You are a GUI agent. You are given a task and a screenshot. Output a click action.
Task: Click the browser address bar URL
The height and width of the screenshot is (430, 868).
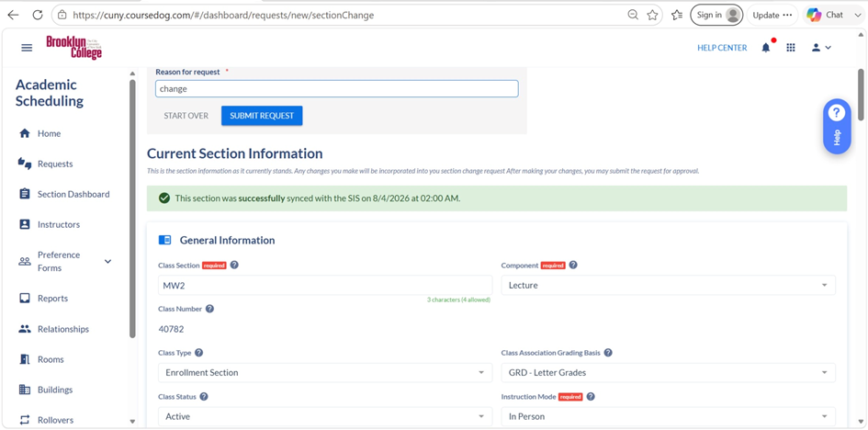223,16
